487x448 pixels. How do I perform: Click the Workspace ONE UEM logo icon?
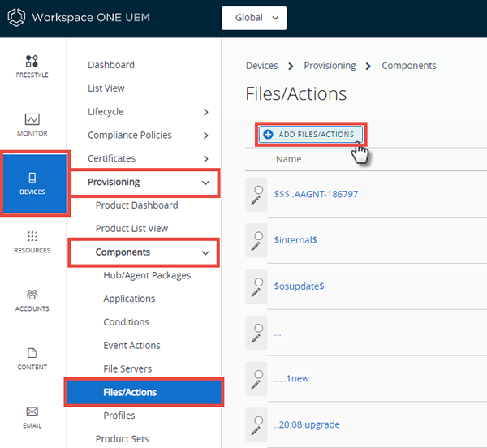[x=16, y=17]
